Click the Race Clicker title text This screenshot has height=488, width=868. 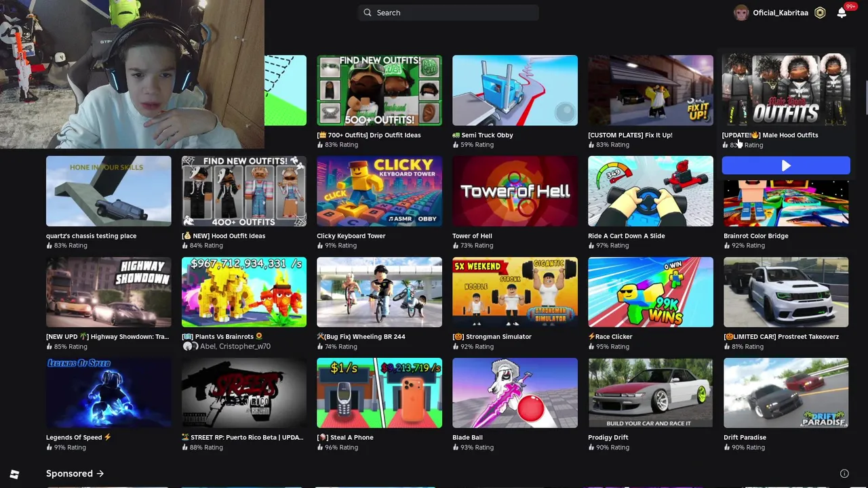coord(610,337)
